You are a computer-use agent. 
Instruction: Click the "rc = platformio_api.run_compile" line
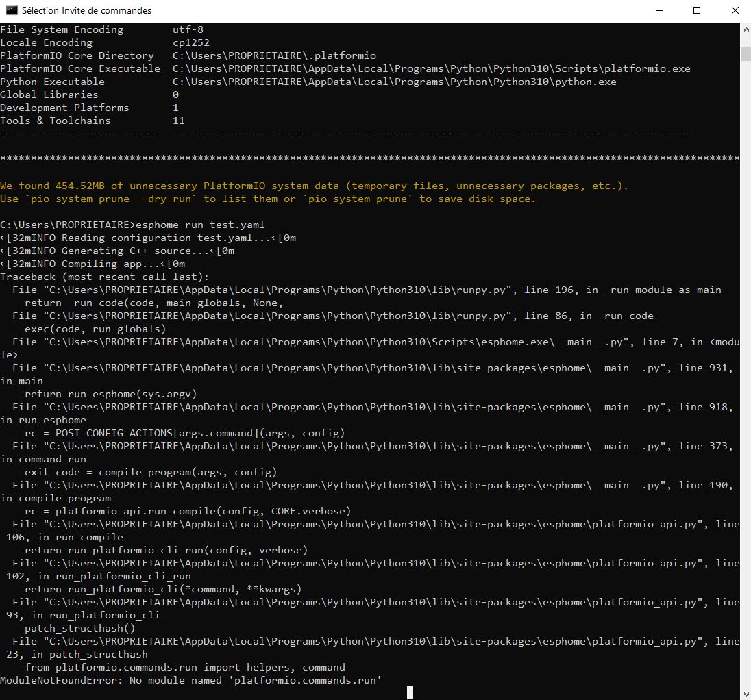click(188, 512)
